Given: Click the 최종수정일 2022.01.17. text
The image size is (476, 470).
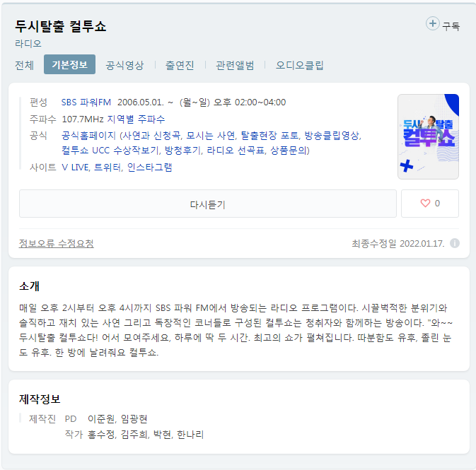Looking at the screenshot, I should [398, 243].
